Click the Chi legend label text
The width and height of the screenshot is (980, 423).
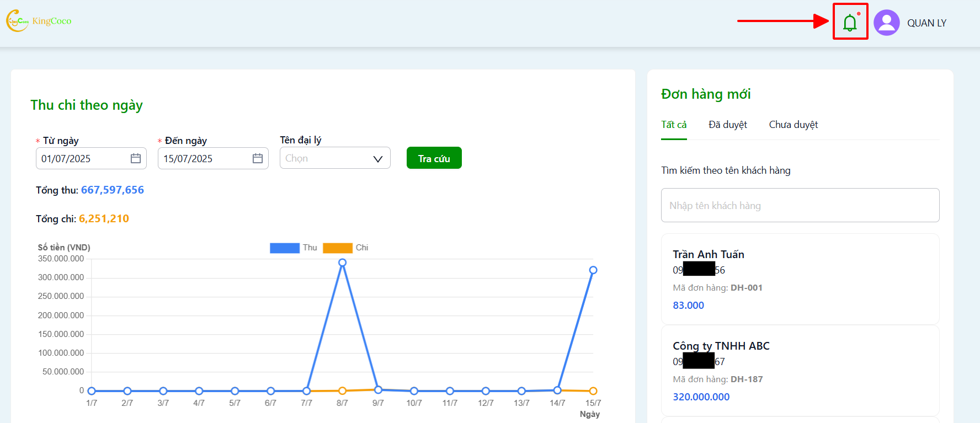coord(362,248)
